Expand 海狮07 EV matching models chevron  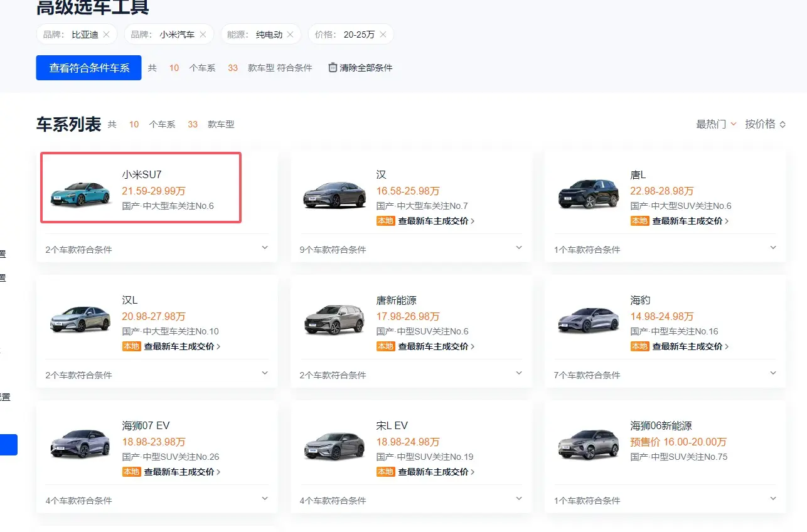click(265, 499)
